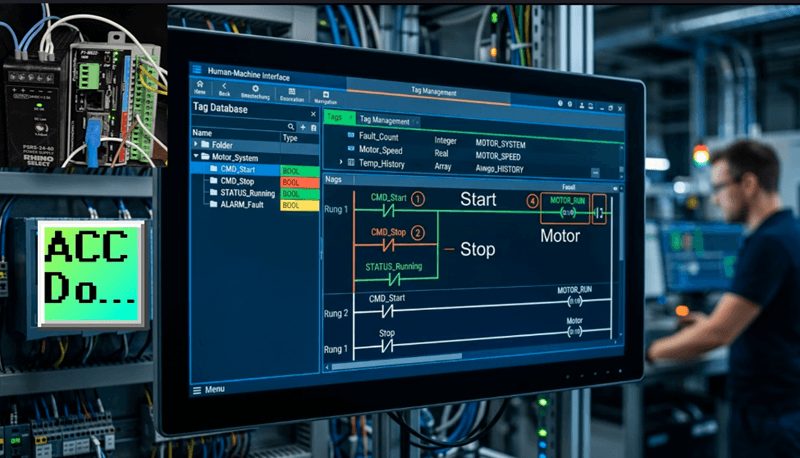Select CMD_Start in the tag tree

(x=238, y=169)
